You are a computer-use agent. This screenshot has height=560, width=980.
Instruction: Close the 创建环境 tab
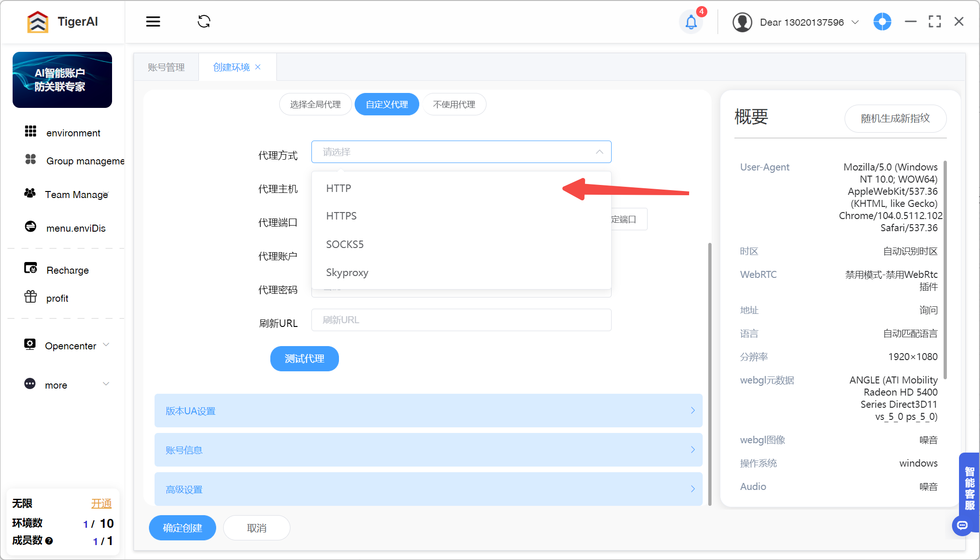click(x=258, y=67)
